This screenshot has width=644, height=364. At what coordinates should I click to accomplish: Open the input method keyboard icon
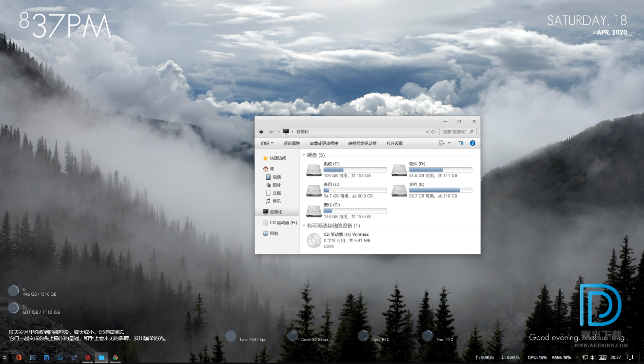pyautogui.click(x=603, y=357)
